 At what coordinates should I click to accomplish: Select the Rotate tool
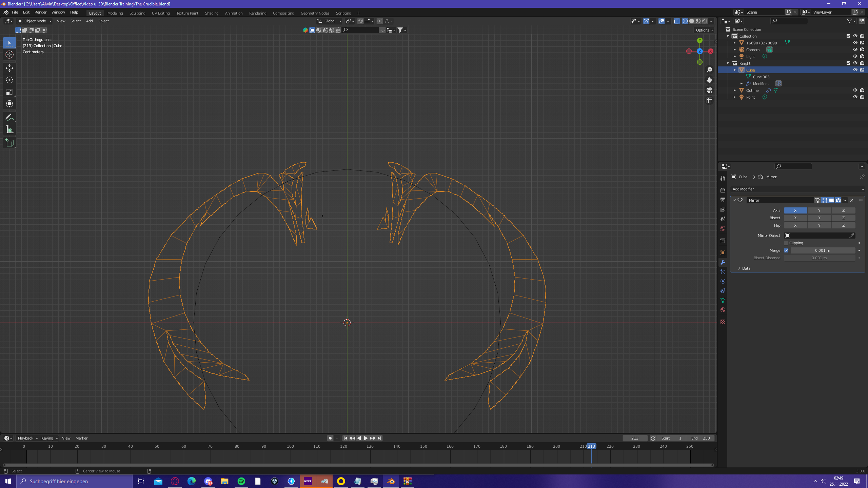[x=9, y=80]
